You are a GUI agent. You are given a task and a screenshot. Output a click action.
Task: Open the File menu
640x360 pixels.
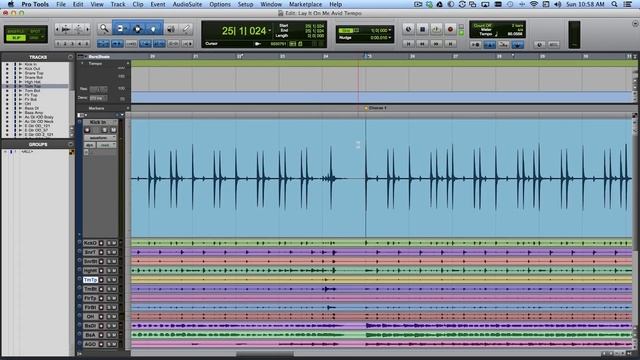pyautogui.click(x=61, y=4)
